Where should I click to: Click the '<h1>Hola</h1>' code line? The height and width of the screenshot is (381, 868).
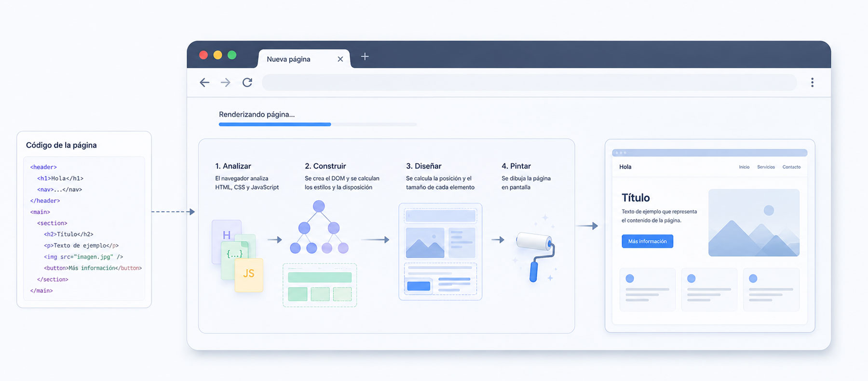[x=60, y=178]
